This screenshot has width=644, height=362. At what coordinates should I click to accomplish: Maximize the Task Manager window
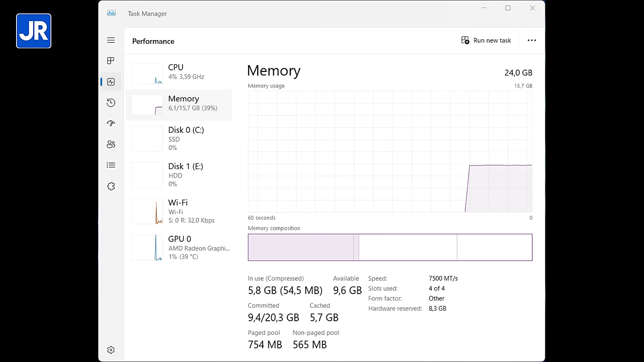pyautogui.click(x=508, y=8)
